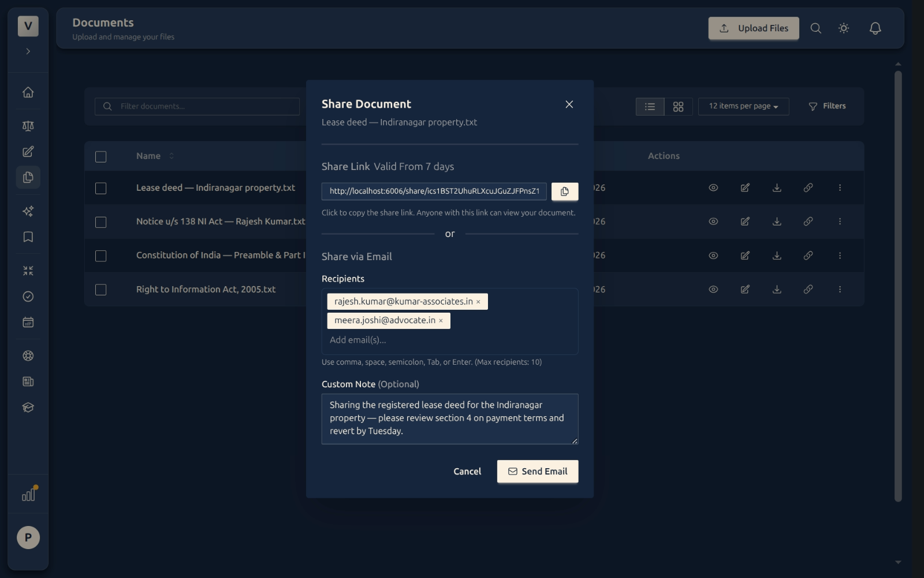924x578 pixels.
Task: Focus the Add email(s) recipients field
Action: pyautogui.click(x=450, y=340)
